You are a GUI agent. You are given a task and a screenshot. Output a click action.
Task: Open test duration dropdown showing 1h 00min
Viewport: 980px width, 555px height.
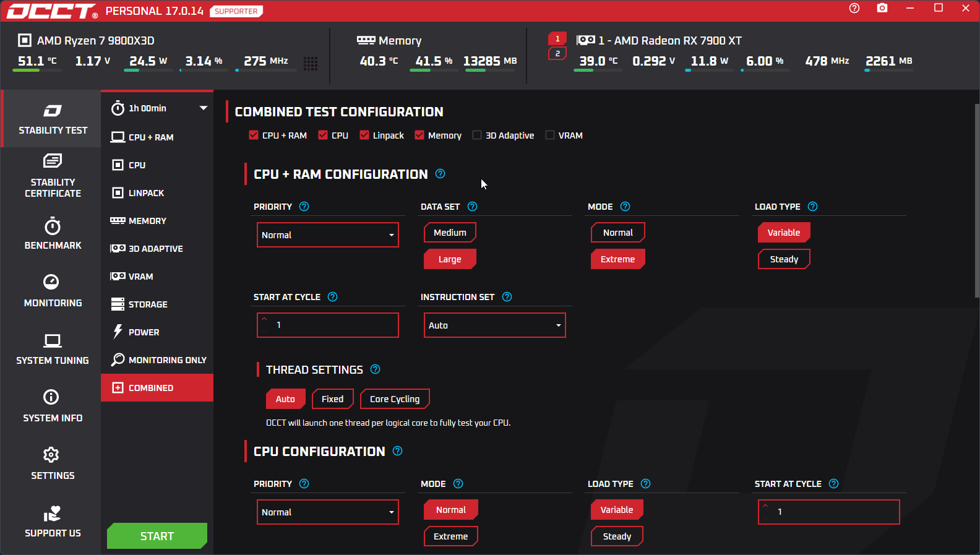pyautogui.click(x=158, y=108)
